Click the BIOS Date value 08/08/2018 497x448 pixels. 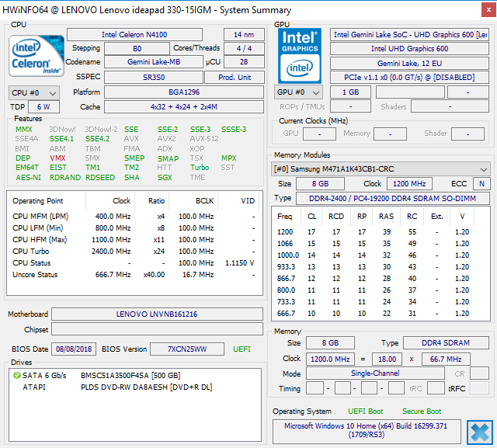(x=74, y=349)
